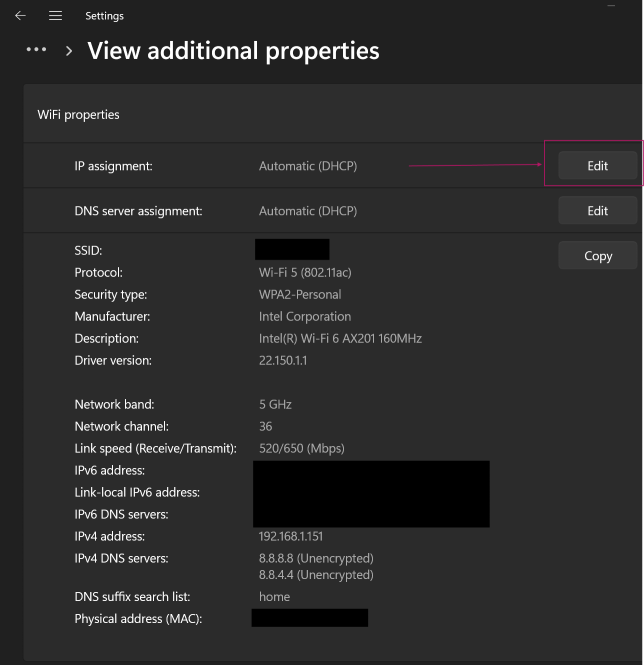Select the 5 GHz band value

tap(275, 404)
